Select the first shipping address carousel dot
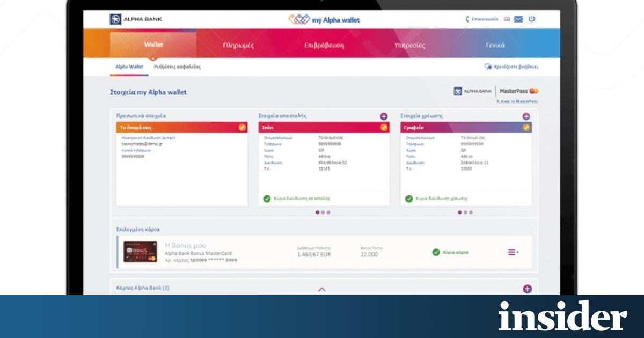This screenshot has height=338, width=644. (317, 212)
